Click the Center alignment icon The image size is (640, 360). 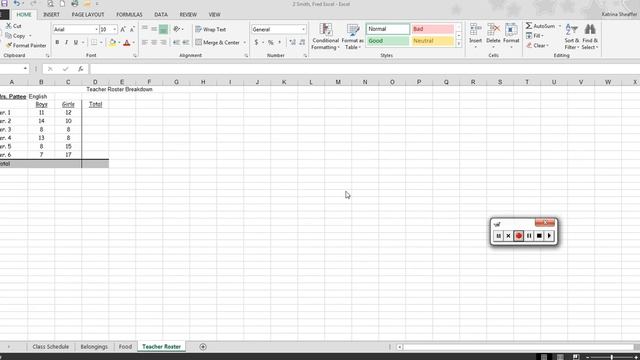[x=154, y=42]
